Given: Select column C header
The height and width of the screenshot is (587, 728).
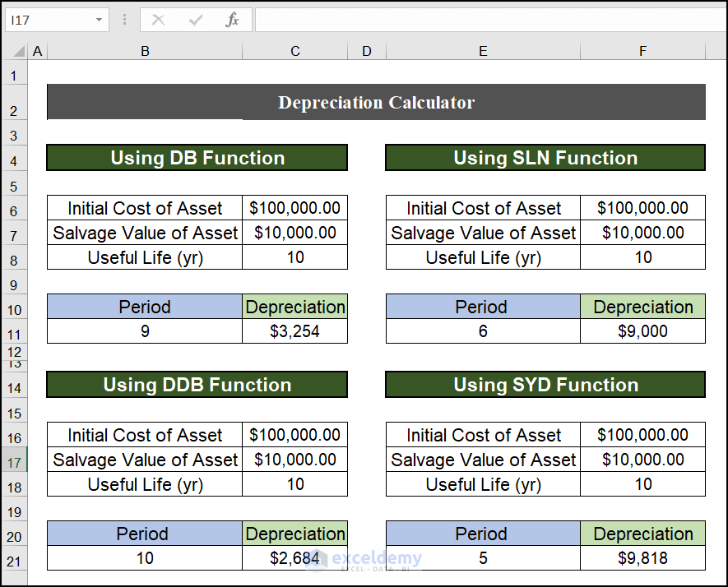Looking at the screenshot, I should [x=294, y=51].
